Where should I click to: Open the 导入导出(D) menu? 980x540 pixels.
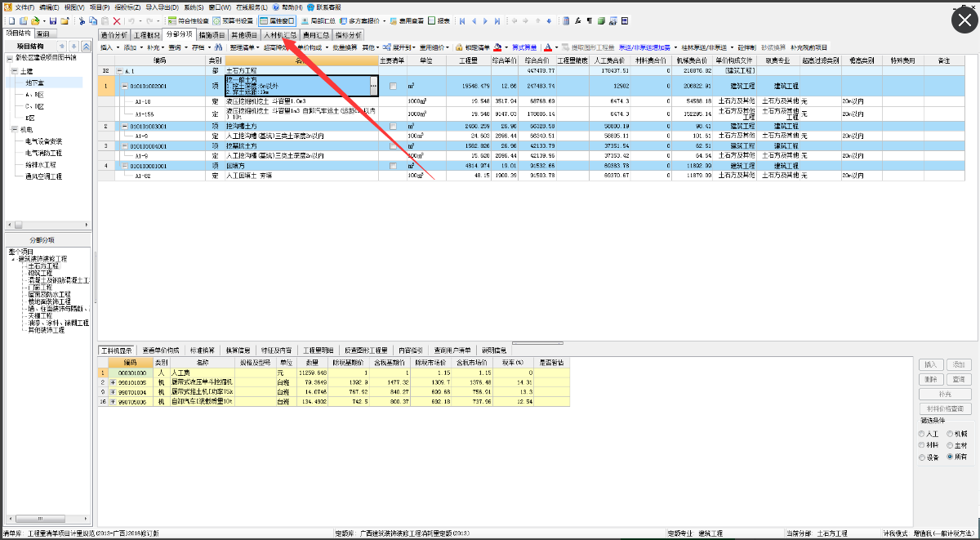point(162,7)
